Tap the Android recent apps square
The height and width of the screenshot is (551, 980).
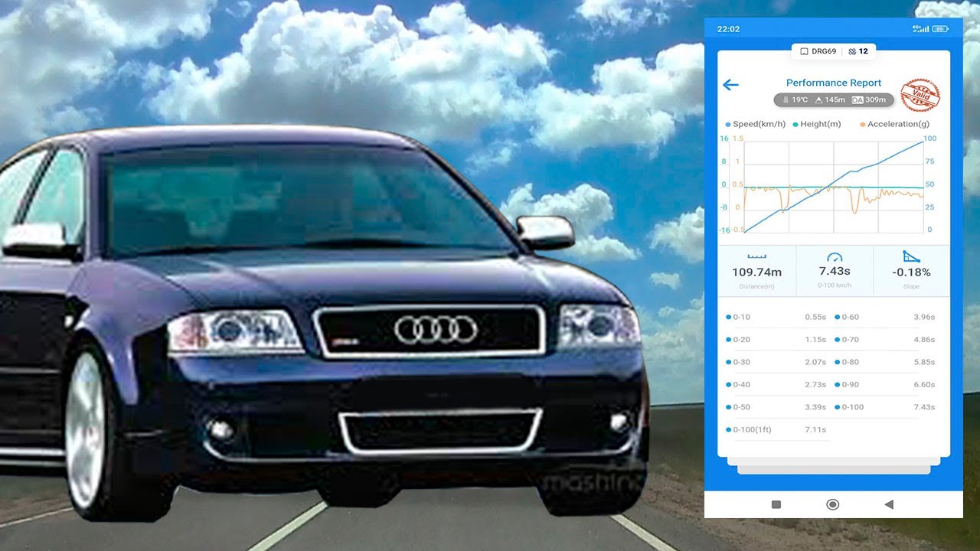[x=776, y=504]
